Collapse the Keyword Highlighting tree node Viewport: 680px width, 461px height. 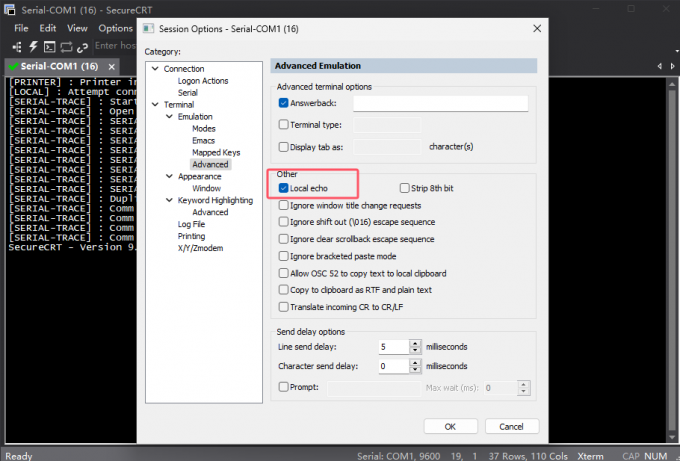coord(170,200)
